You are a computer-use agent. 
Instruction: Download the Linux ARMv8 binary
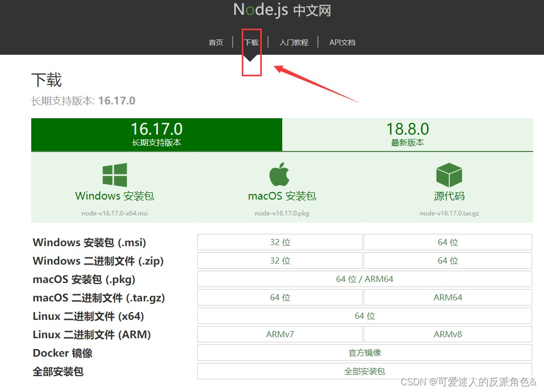(448, 334)
